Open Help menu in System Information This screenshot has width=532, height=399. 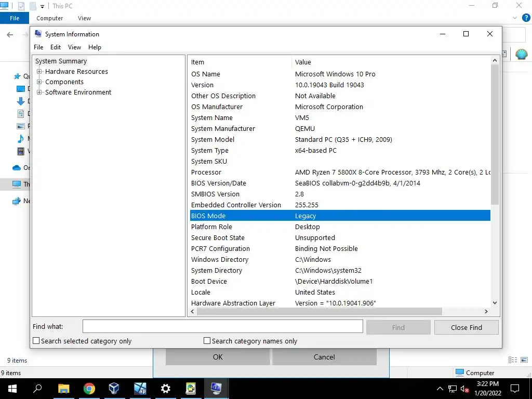point(95,47)
